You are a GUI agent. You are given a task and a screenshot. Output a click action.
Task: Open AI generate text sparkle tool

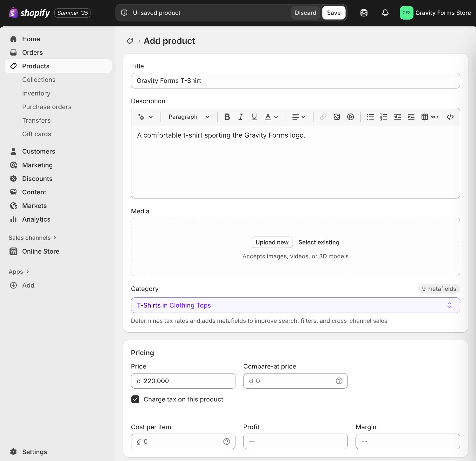(x=142, y=117)
